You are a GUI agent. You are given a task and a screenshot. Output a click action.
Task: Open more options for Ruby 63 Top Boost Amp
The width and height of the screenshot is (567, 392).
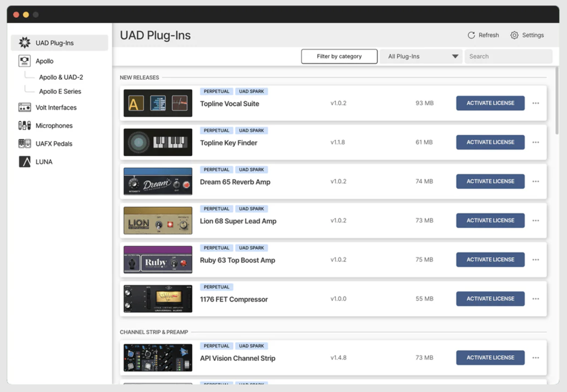point(536,260)
